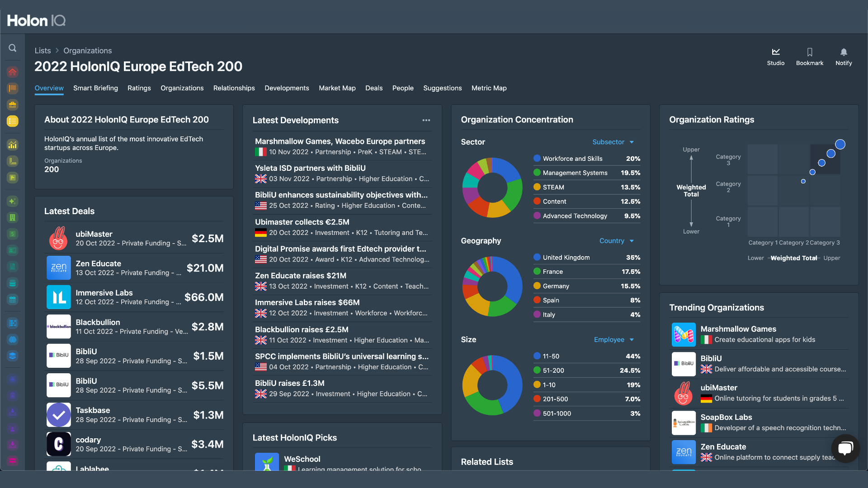Select the 51-200 24.5% row
868x488 pixels.
(x=587, y=371)
